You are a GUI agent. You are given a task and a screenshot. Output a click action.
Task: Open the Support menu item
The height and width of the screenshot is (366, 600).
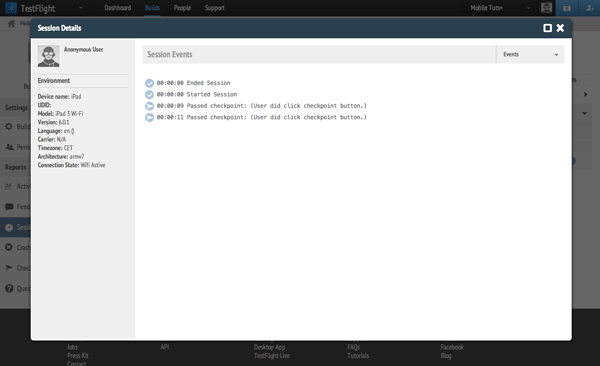pos(214,8)
